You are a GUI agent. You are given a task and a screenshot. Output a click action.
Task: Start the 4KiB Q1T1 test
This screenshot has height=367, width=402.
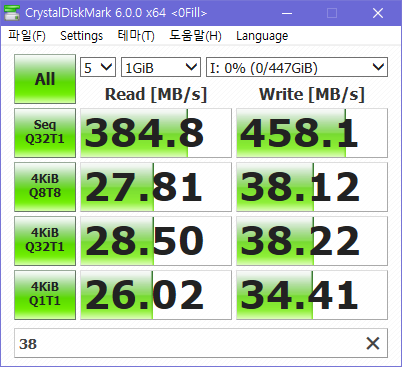coord(45,295)
